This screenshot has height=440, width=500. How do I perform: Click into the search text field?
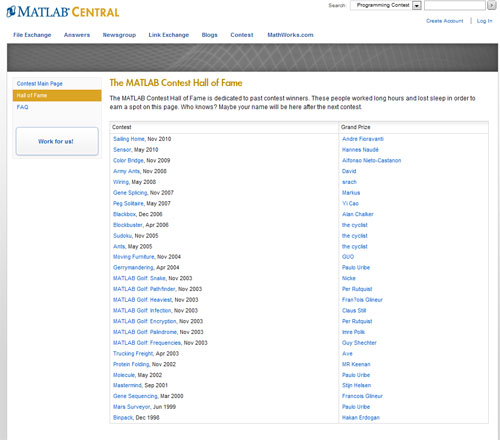tap(455, 5)
